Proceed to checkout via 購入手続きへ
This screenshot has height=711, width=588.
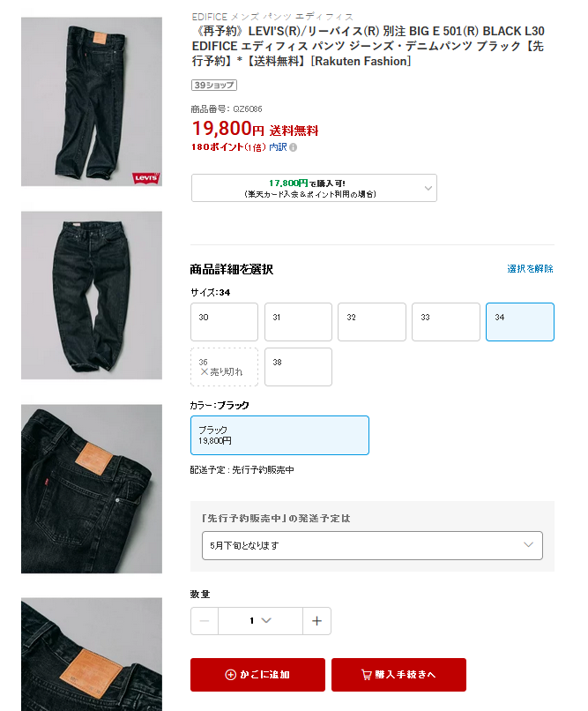coord(398,675)
